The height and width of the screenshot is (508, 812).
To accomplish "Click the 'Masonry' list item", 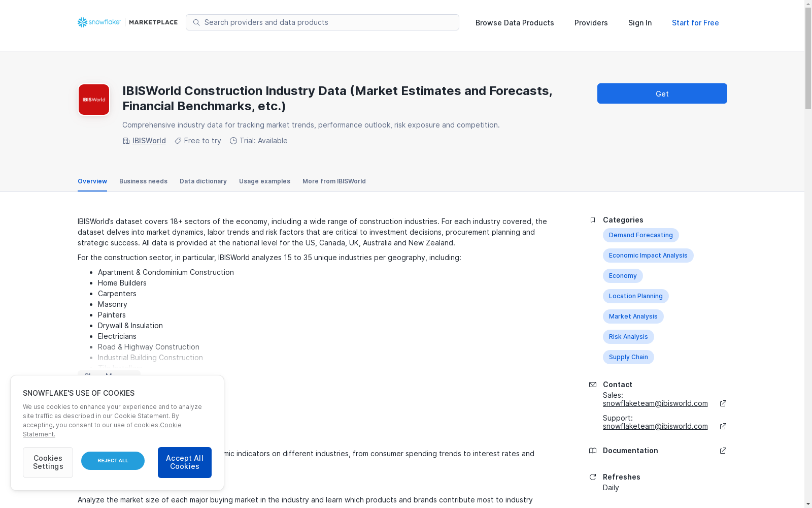I will pyautogui.click(x=113, y=304).
